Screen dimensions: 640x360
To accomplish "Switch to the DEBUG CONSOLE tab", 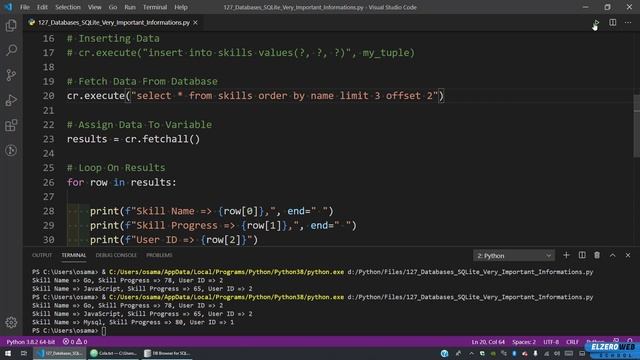I will (116, 255).
